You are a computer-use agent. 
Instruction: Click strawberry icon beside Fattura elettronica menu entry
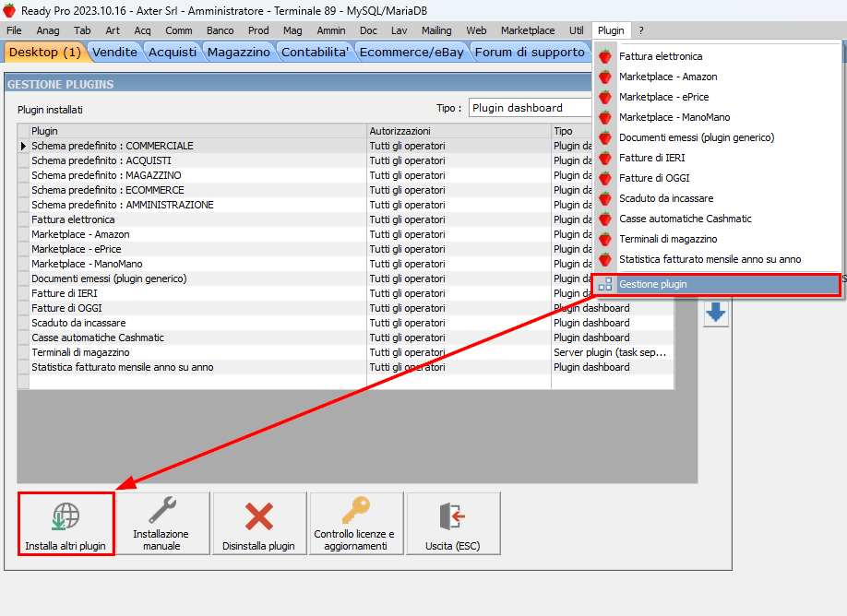605,56
